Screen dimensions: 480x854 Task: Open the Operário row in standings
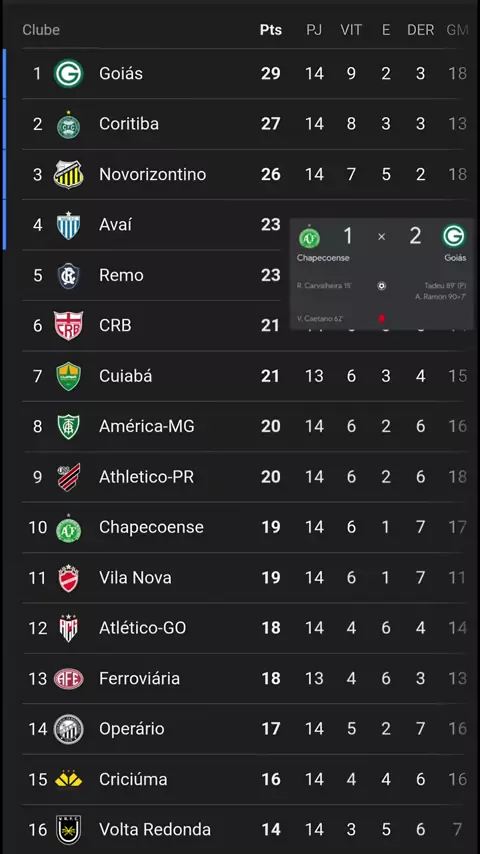[x=246, y=729]
